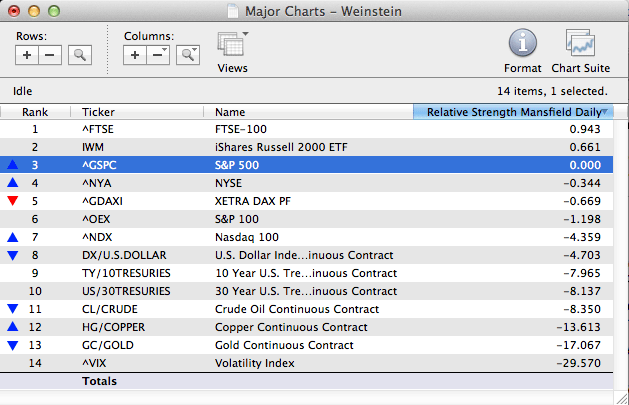The height and width of the screenshot is (405, 629).
Task: Click the document icon in title bar
Action: pos(233,12)
